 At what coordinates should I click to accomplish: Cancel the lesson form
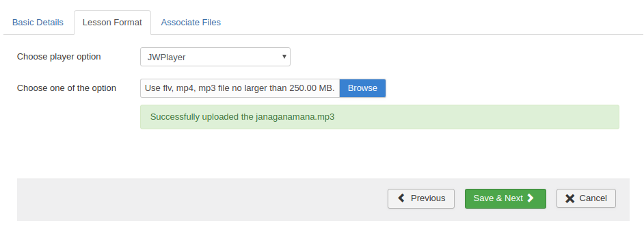[586, 198]
